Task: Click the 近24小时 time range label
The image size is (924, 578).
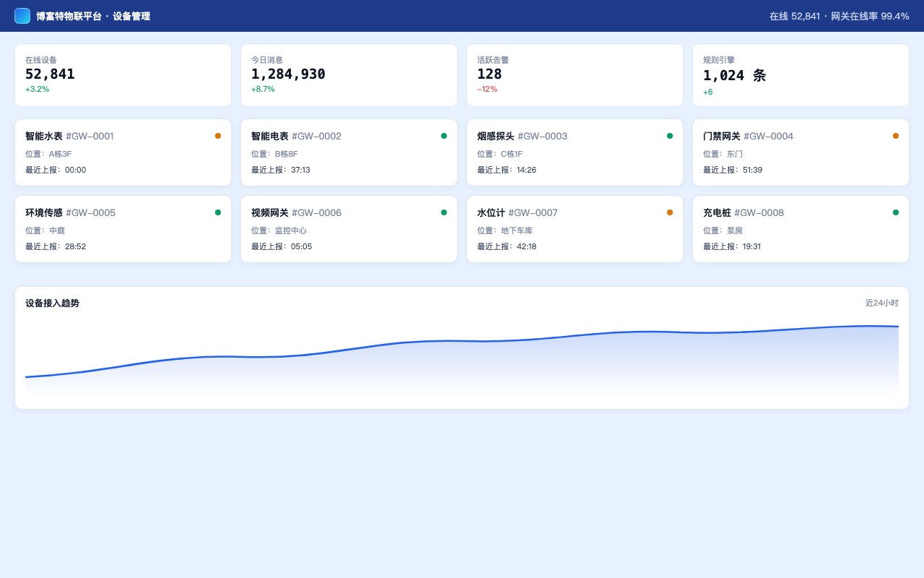Action: click(x=882, y=303)
